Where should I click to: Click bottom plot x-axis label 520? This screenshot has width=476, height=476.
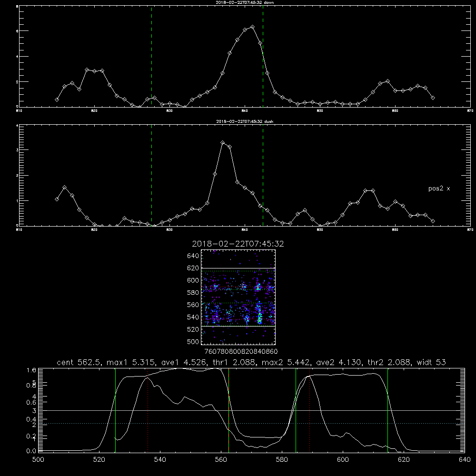pos(99,460)
